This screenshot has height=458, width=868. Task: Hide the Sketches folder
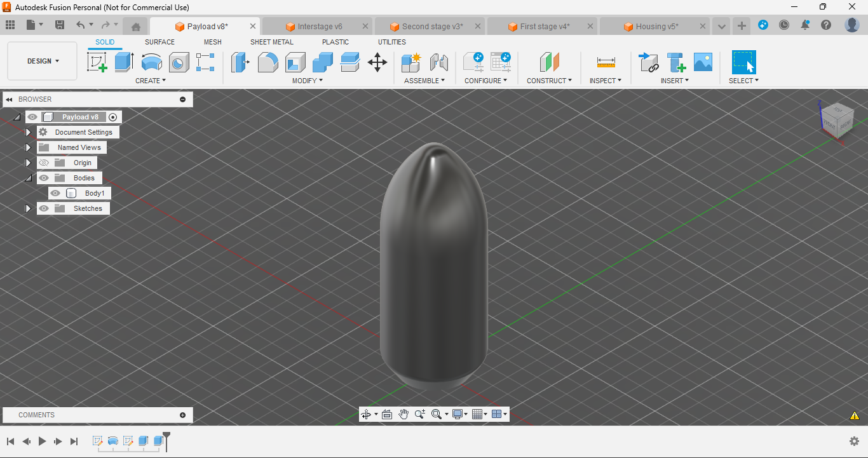click(44, 208)
